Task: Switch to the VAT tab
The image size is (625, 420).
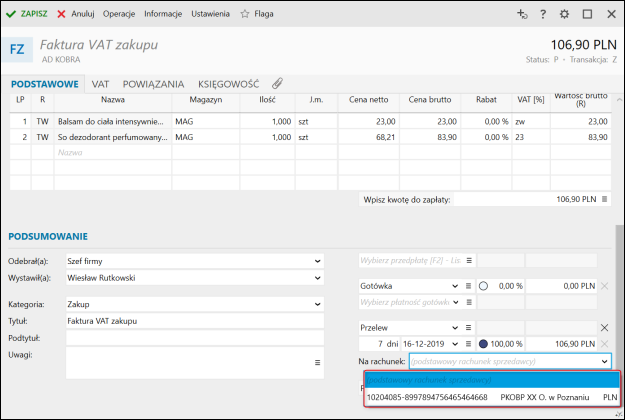Action: point(100,84)
